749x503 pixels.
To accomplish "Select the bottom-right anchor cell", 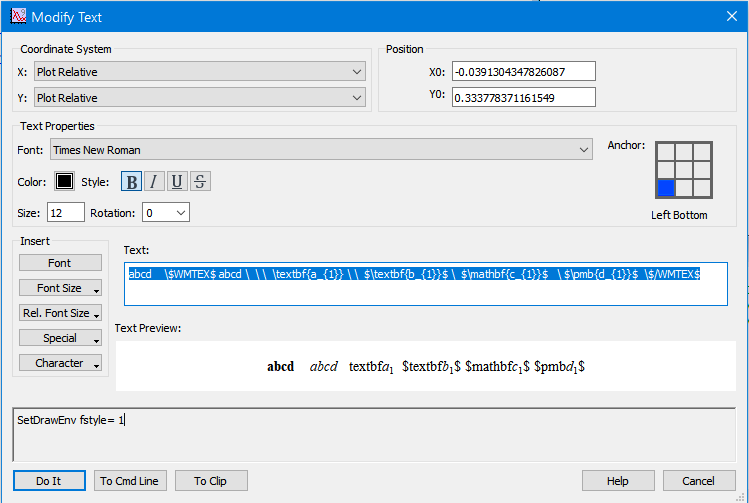I will coord(702,187).
